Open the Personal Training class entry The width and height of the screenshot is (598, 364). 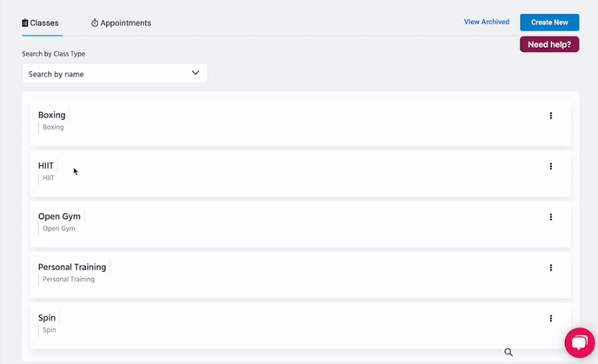pos(72,268)
